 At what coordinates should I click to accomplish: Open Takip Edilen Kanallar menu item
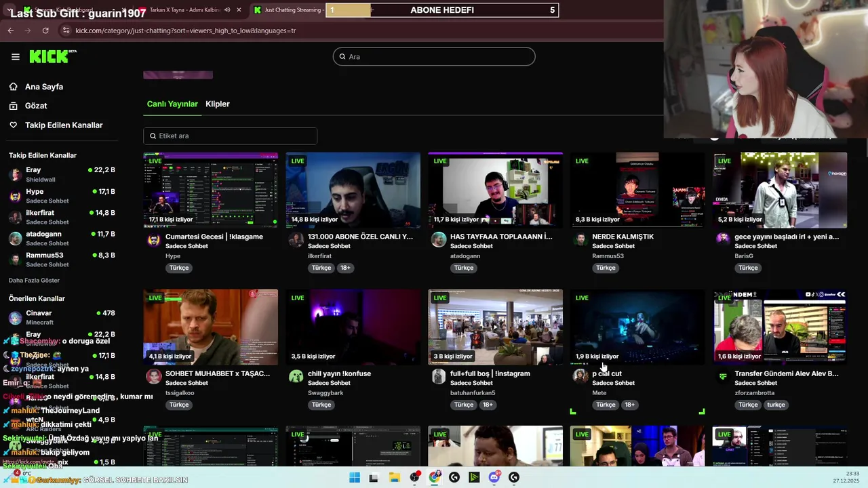[64, 125]
